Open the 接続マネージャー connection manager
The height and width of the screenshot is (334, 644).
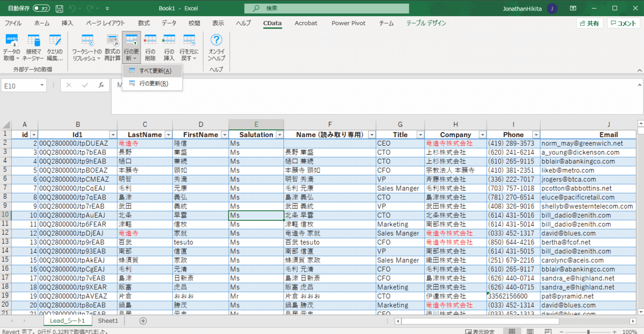pyautogui.click(x=33, y=41)
